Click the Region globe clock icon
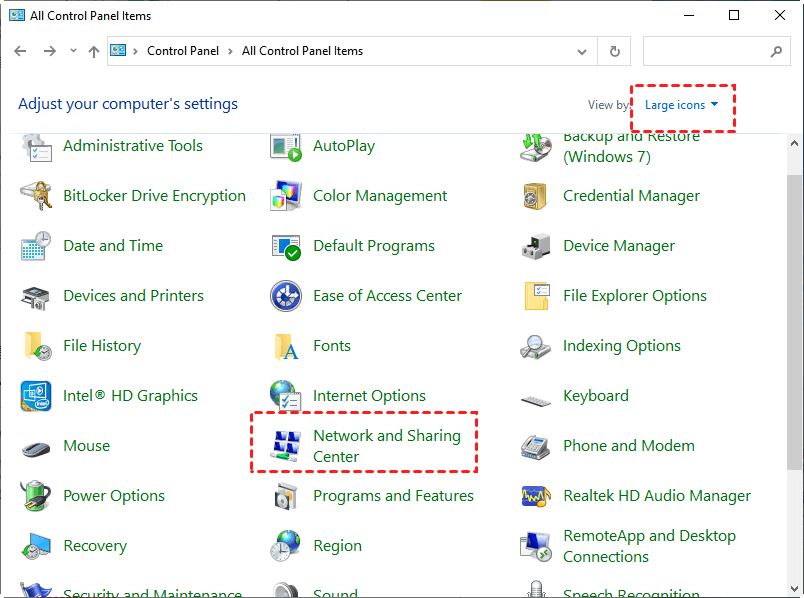 tap(286, 546)
